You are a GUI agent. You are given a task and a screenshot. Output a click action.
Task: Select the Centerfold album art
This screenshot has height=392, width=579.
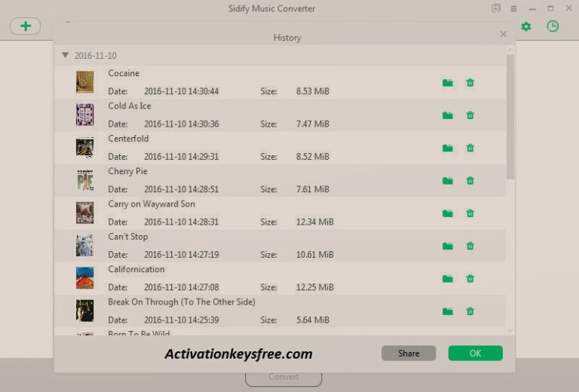[x=84, y=147]
